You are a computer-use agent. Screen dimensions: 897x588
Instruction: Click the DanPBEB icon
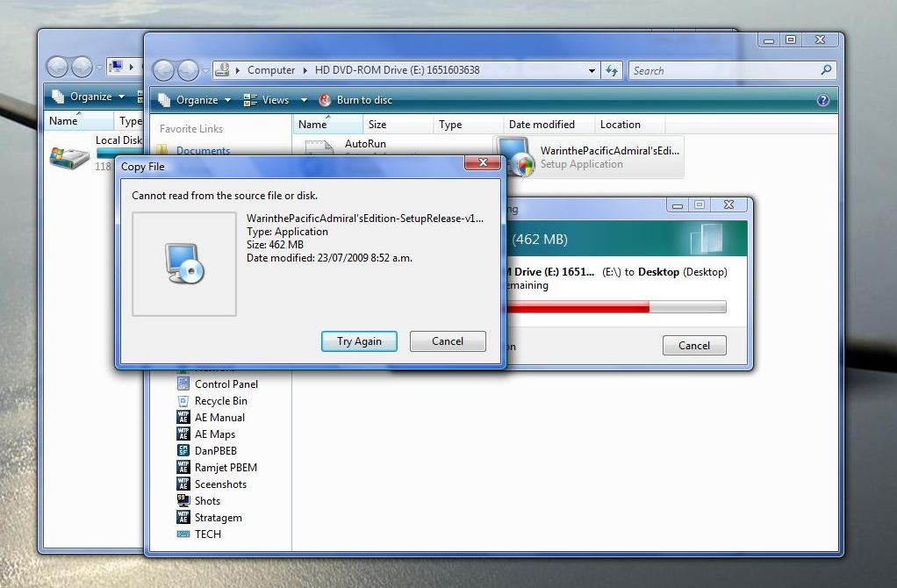pos(183,450)
